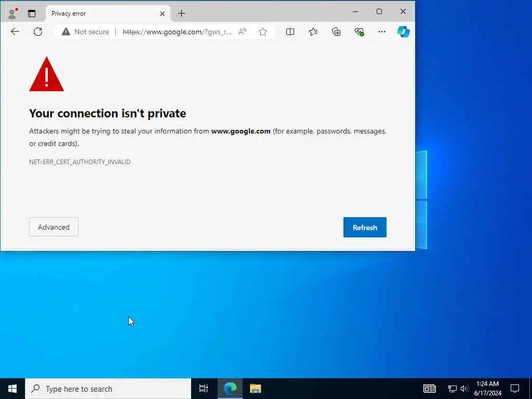Expand the Advanced options button
532x399 pixels.
click(x=54, y=227)
